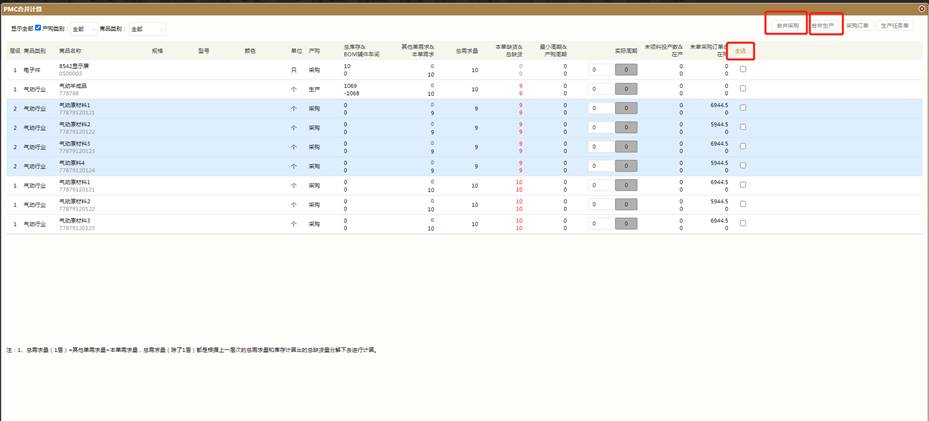
Task: Open 采购订单 from the top-right buttons
Action: click(x=856, y=26)
